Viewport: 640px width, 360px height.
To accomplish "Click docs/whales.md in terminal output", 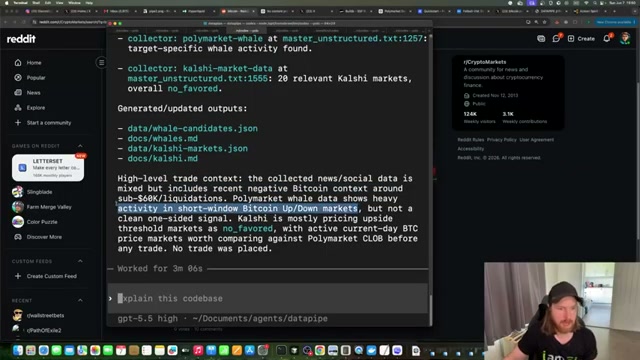I will tap(162, 139).
